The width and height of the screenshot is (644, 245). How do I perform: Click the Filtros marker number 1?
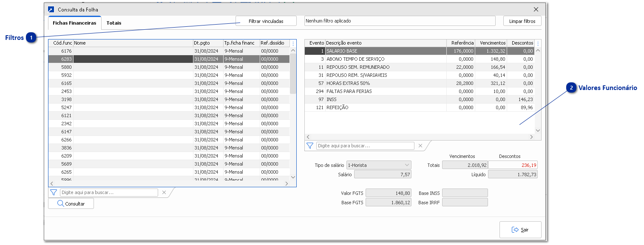(31, 38)
